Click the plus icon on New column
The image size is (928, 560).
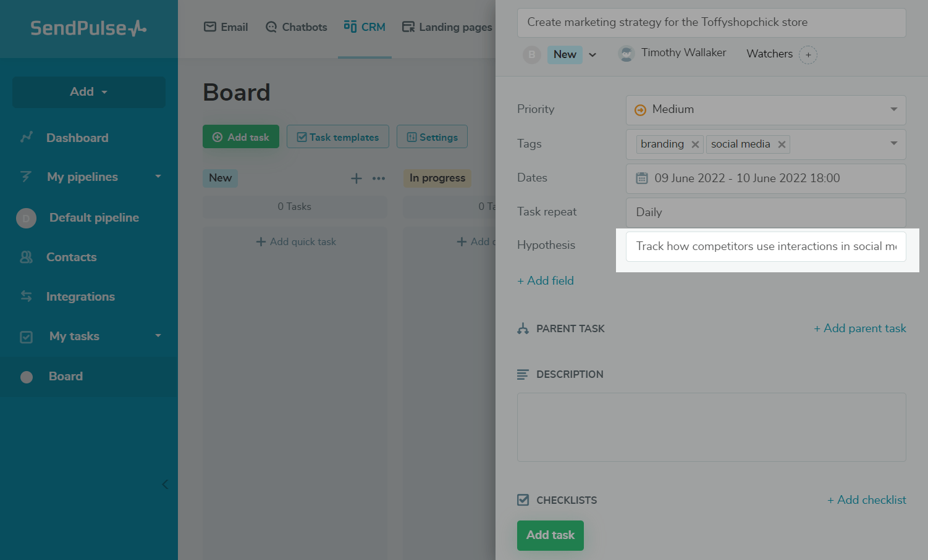[x=356, y=178]
